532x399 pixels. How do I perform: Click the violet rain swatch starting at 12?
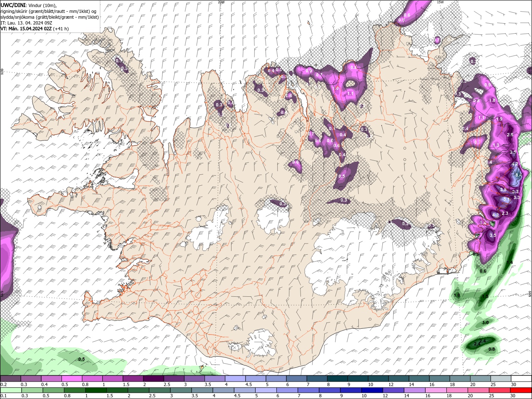click(393, 390)
